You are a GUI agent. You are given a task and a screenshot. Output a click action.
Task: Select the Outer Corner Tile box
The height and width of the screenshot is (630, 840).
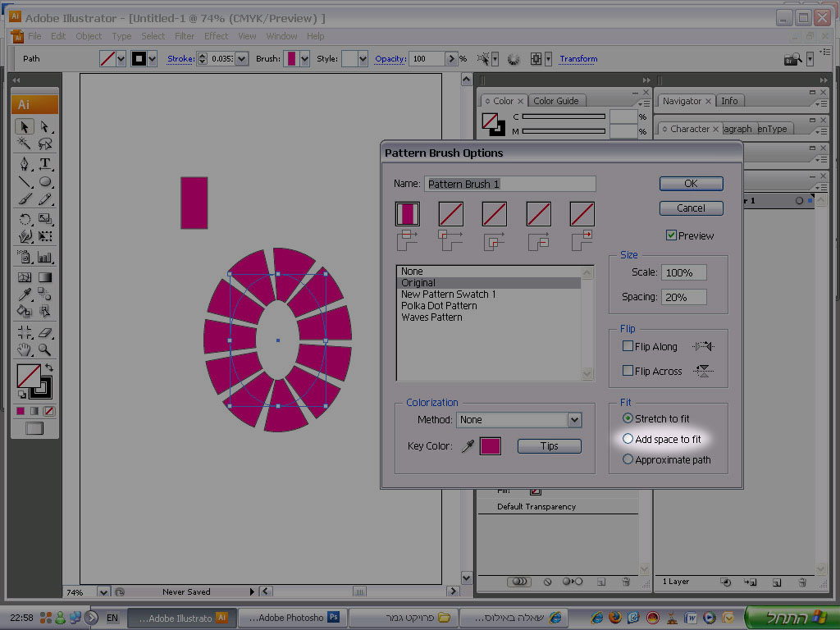click(450, 214)
